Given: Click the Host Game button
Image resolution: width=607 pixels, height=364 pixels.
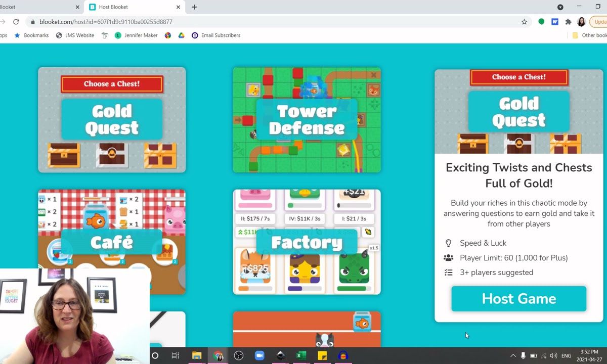Looking at the screenshot, I should pos(518,299).
